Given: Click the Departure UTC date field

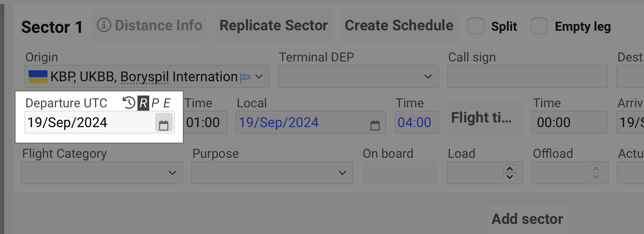Looking at the screenshot, I should (88, 122).
